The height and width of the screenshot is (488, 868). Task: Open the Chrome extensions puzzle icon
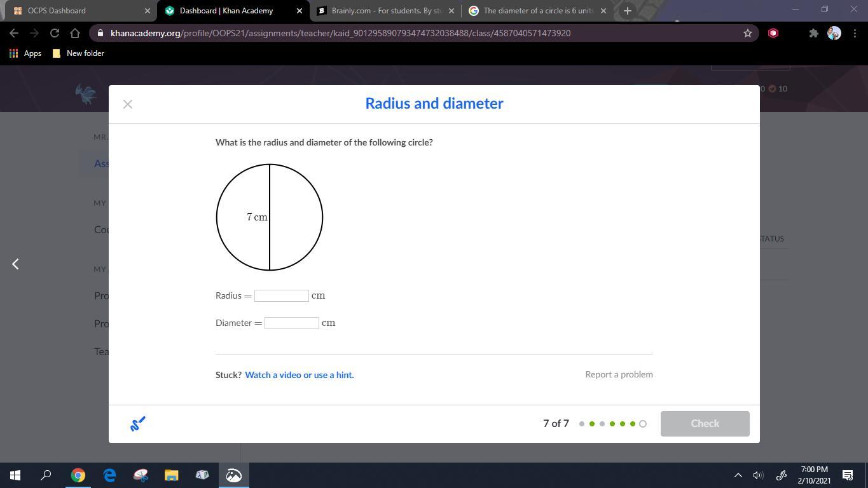click(813, 33)
